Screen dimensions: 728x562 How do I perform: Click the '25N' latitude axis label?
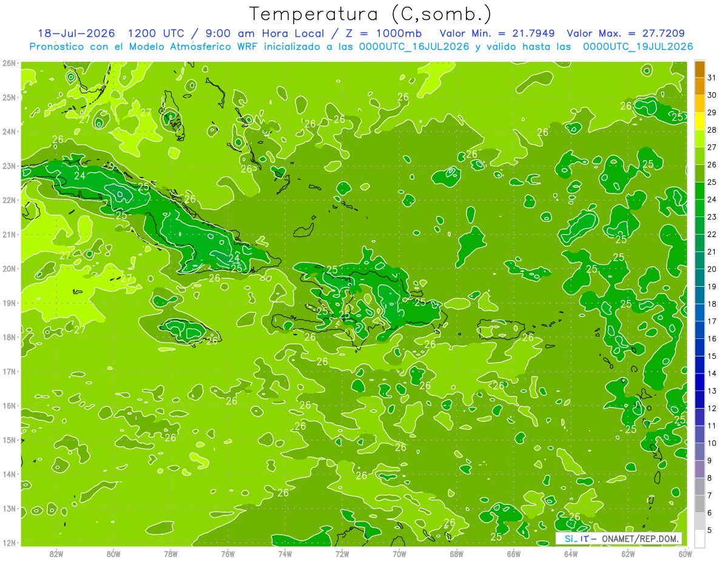tap(9, 97)
